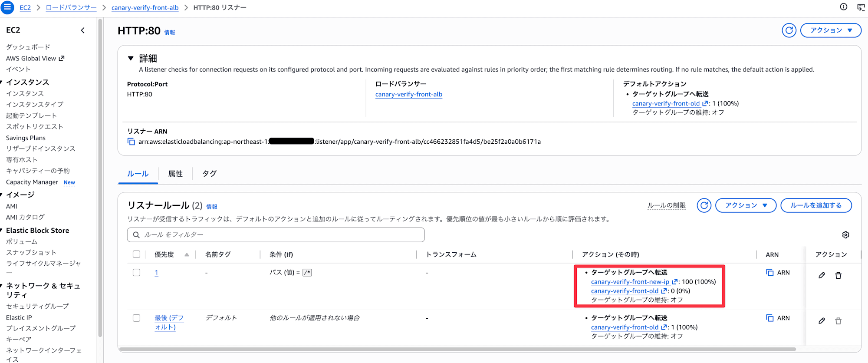868x363 pixels.
Task: Copy the ARN for default rule
Action: point(770,318)
